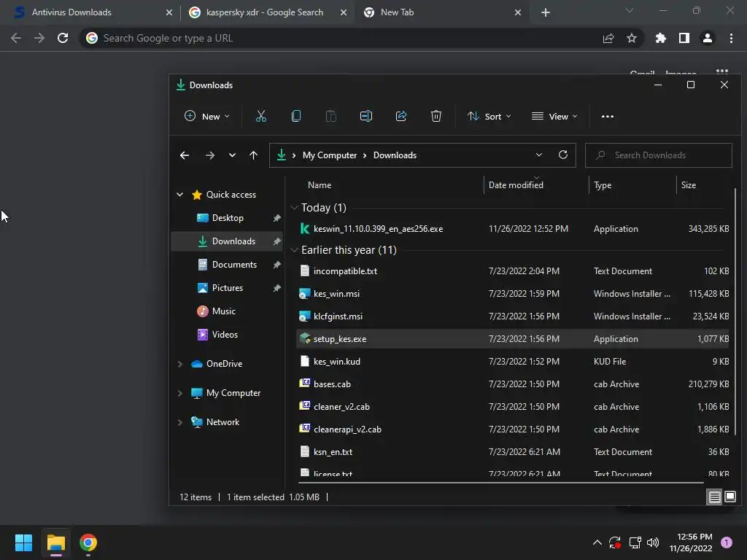Go up one folder level

coord(253,155)
